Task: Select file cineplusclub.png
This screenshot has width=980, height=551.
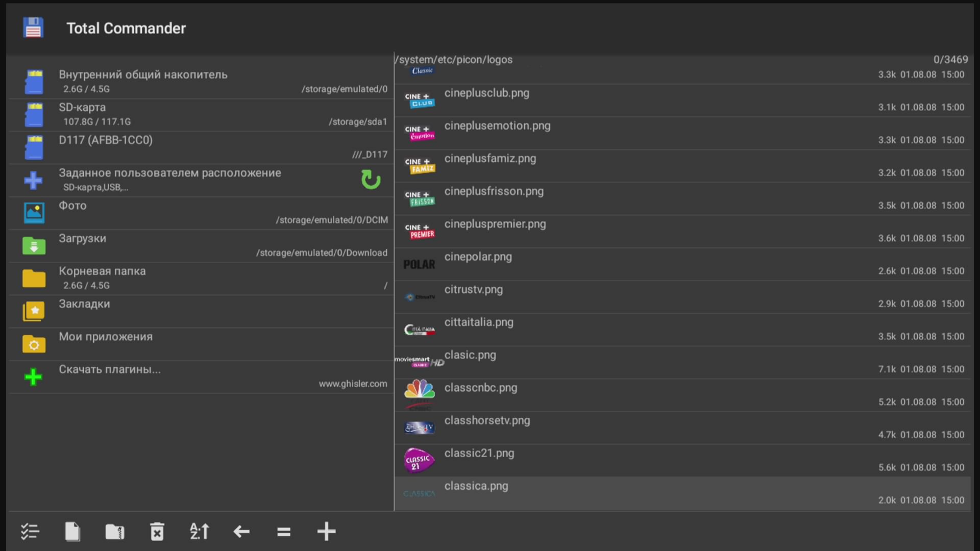Action: [x=683, y=101]
